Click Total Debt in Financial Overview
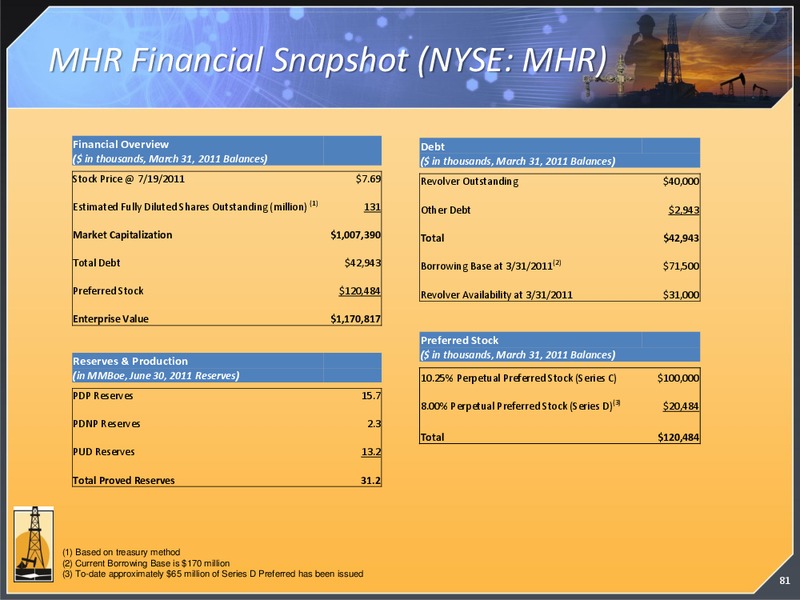Screen dimensions: 800x600 (x=96, y=263)
